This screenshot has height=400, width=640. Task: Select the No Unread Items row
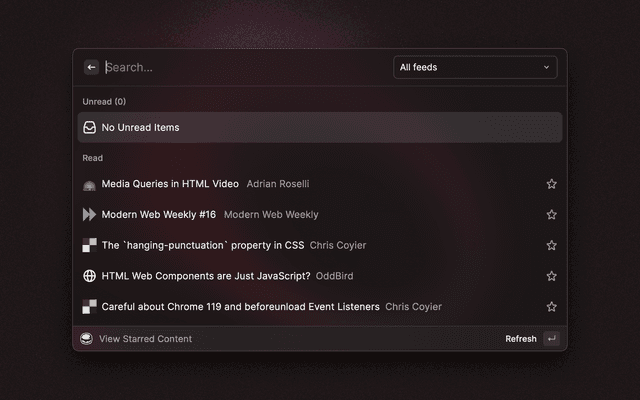(319, 127)
